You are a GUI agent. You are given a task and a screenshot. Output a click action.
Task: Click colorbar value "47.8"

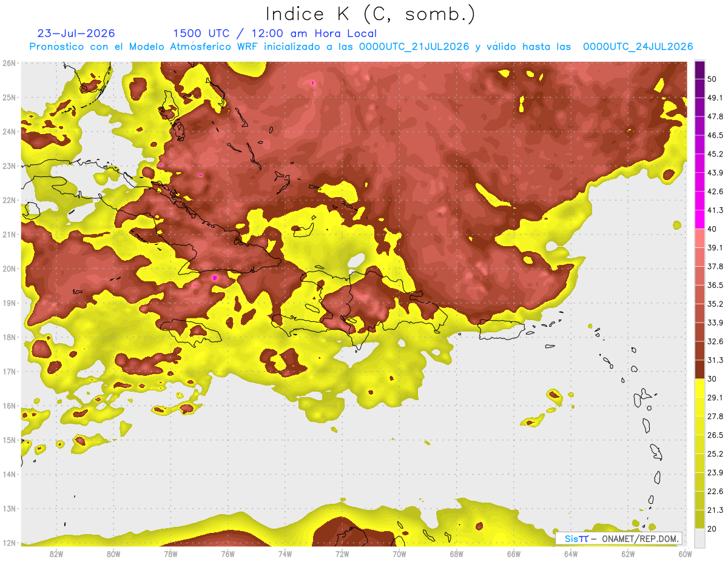pos(715,116)
